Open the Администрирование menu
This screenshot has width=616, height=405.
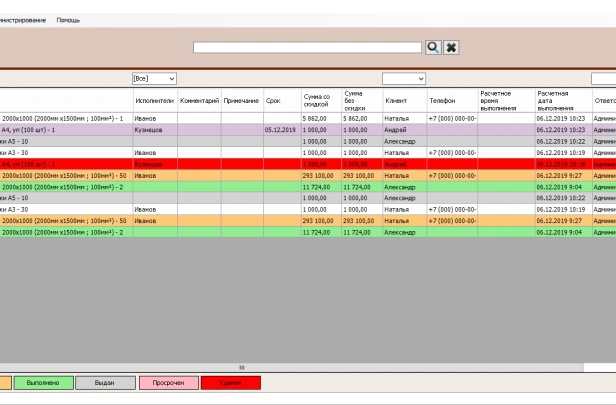coord(22,20)
